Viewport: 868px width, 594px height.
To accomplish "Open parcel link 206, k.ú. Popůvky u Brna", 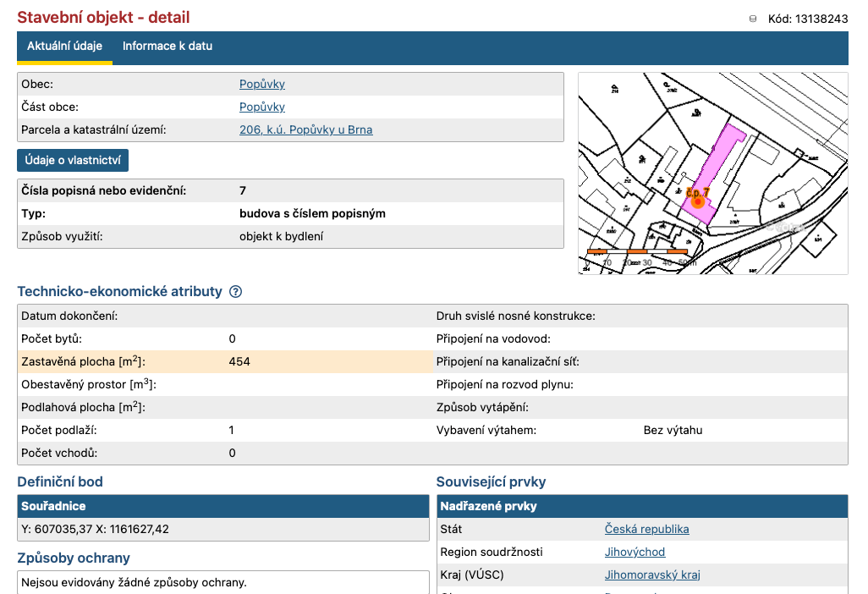I will pyautogui.click(x=305, y=129).
